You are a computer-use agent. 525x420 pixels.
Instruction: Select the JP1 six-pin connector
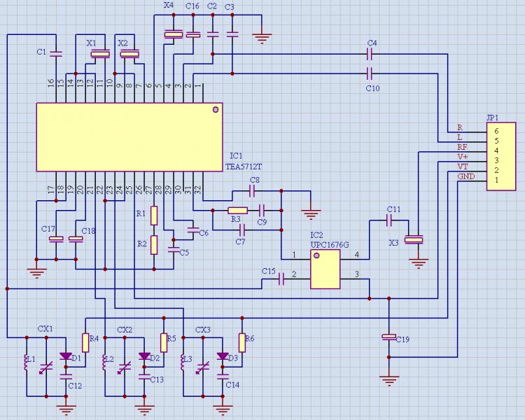[x=501, y=155]
